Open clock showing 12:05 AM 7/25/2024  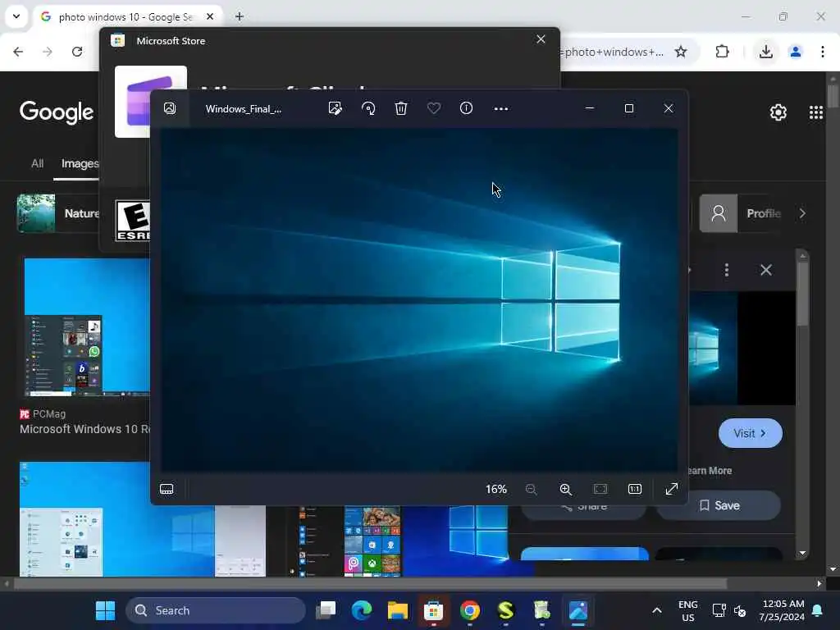coord(782,610)
